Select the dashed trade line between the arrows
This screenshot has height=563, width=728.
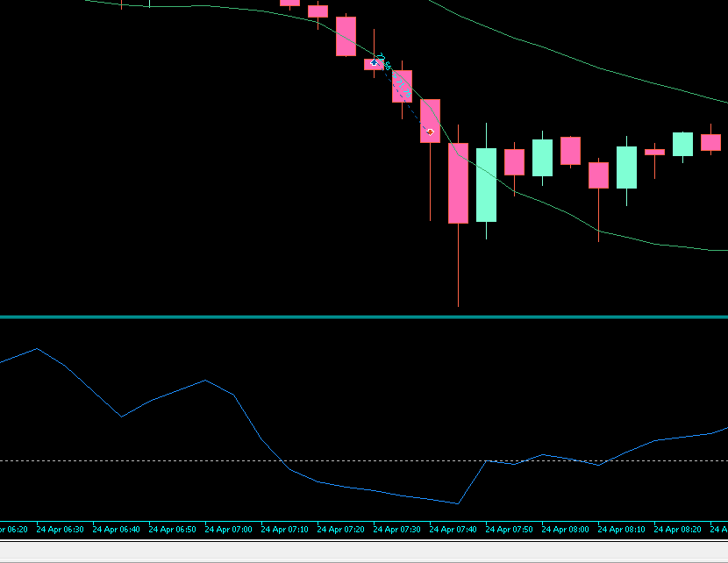[x=402, y=97]
